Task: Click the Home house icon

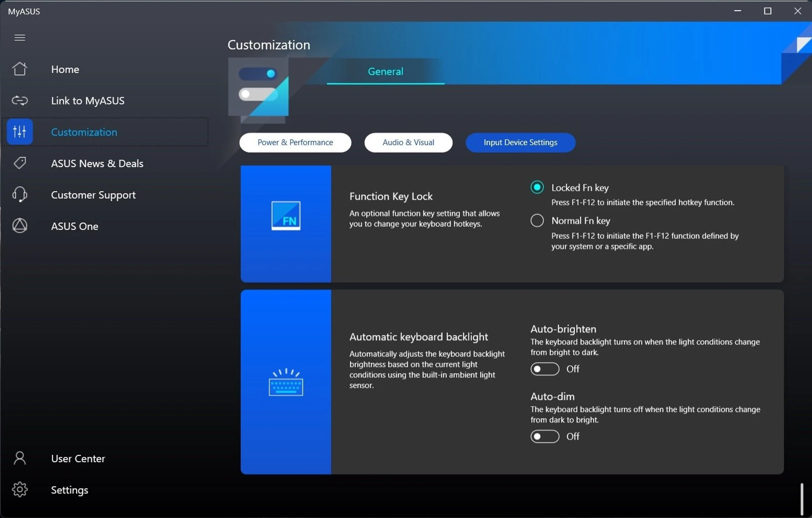Action: click(19, 69)
